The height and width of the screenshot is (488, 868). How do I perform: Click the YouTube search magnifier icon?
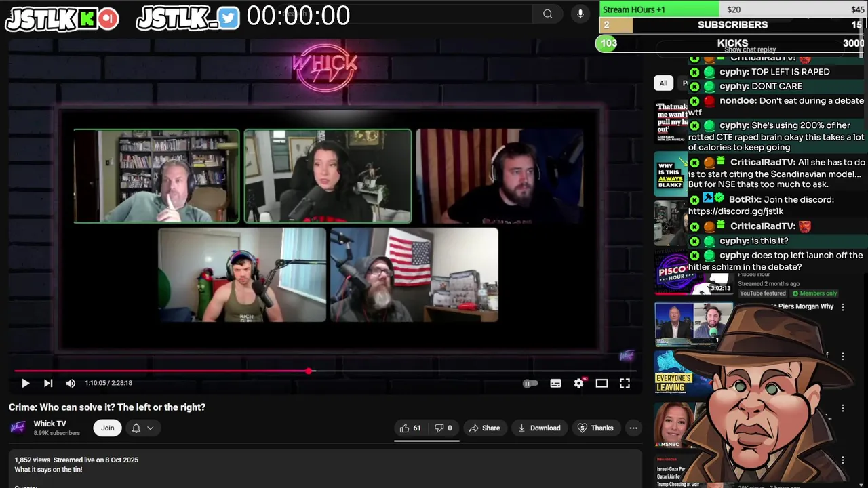coord(547,14)
